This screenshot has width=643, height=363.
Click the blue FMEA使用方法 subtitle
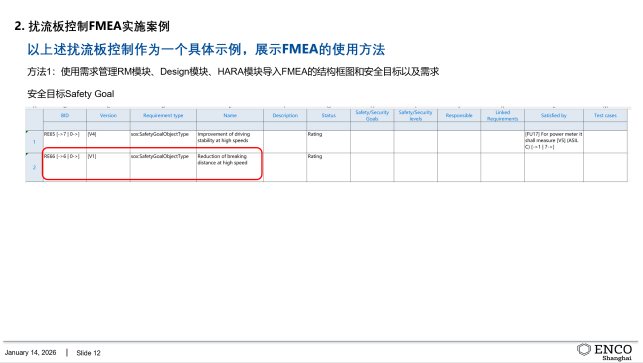coord(206,49)
